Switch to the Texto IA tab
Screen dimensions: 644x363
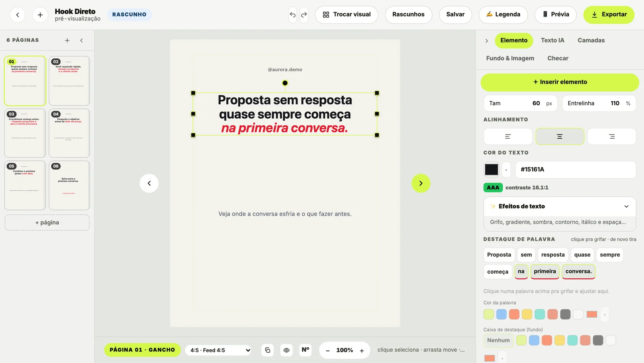(552, 40)
